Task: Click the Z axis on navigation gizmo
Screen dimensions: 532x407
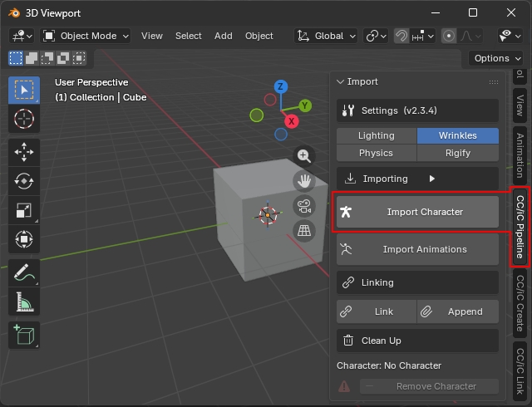Action: point(280,87)
